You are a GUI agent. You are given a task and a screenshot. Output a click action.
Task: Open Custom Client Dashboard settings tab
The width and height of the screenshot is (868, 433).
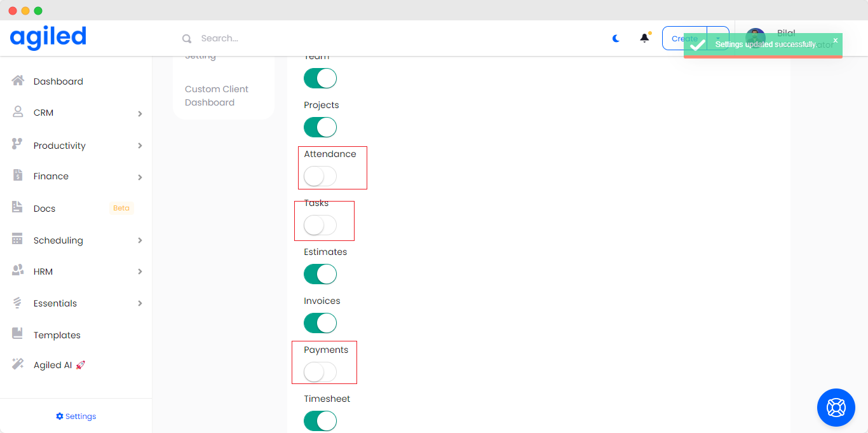pos(217,95)
